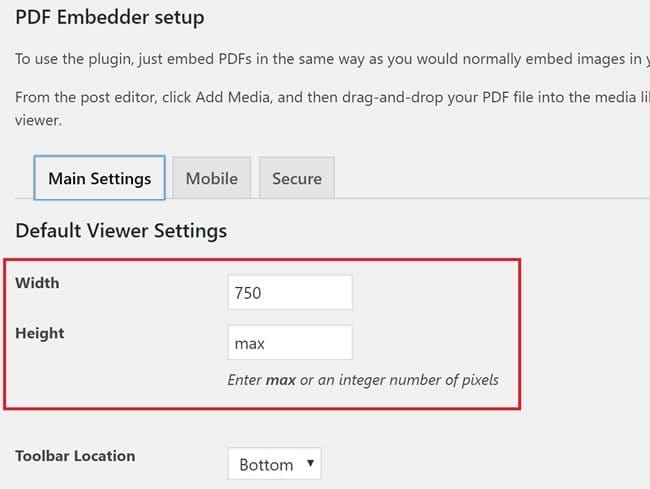Click the PDF Embedder setup heading
This screenshot has height=489, width=650.
tap(110, 18)
